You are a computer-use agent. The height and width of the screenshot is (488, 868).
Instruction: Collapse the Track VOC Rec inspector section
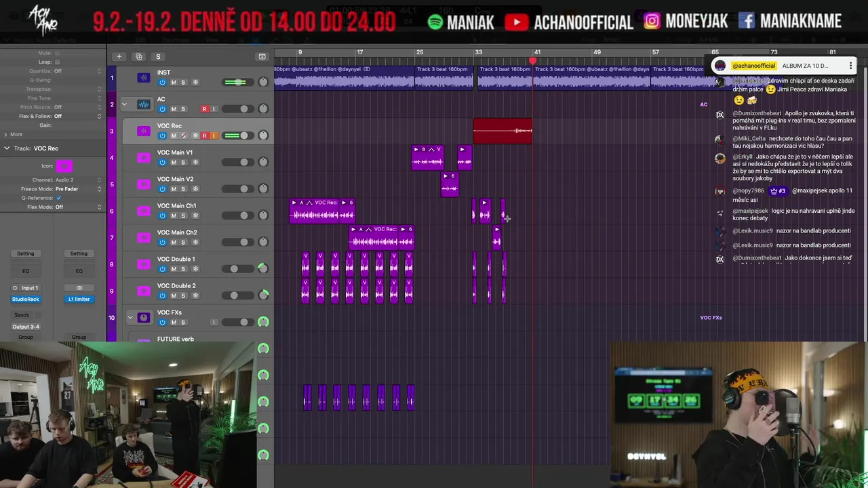pos(7,148)
